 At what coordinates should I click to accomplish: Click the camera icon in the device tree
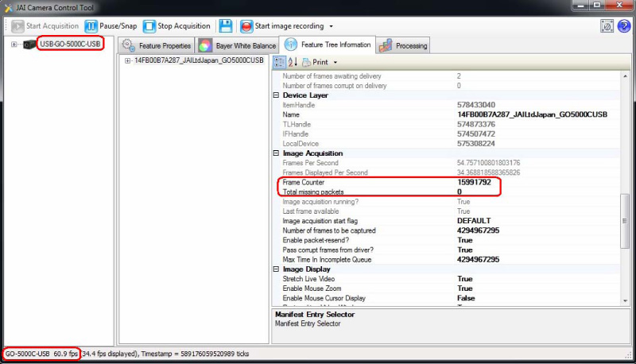(29, 45)
